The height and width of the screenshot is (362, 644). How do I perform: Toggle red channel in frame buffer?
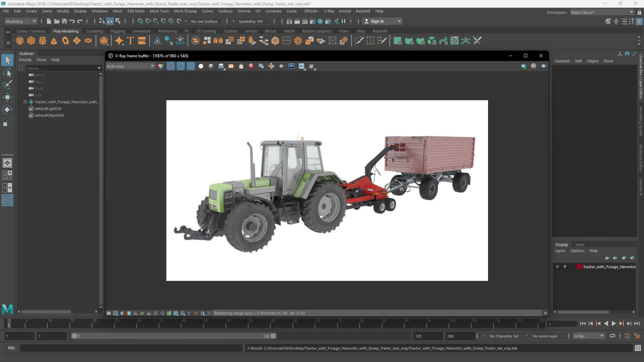(171, 66)
